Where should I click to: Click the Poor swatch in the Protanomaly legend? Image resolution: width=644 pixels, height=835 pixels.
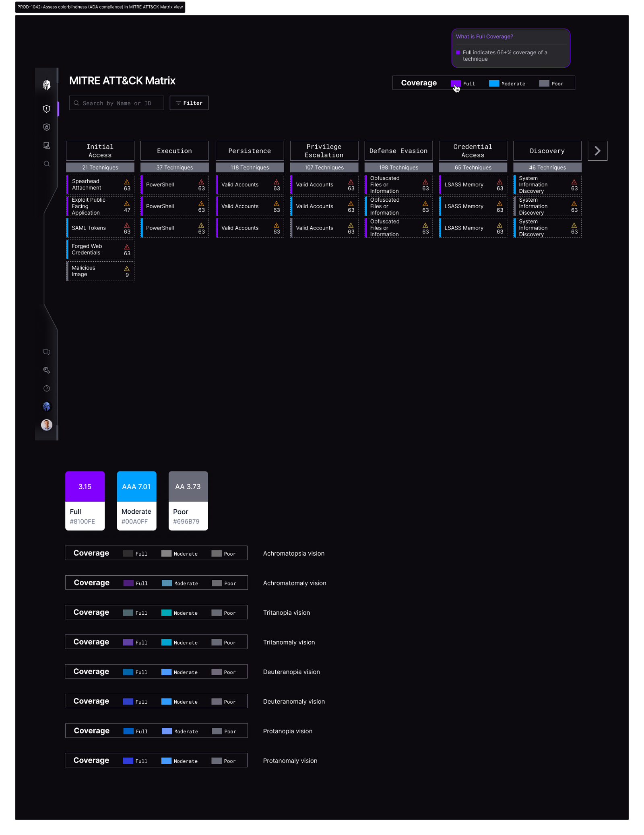pyautogui.click(x=217, y=761)
